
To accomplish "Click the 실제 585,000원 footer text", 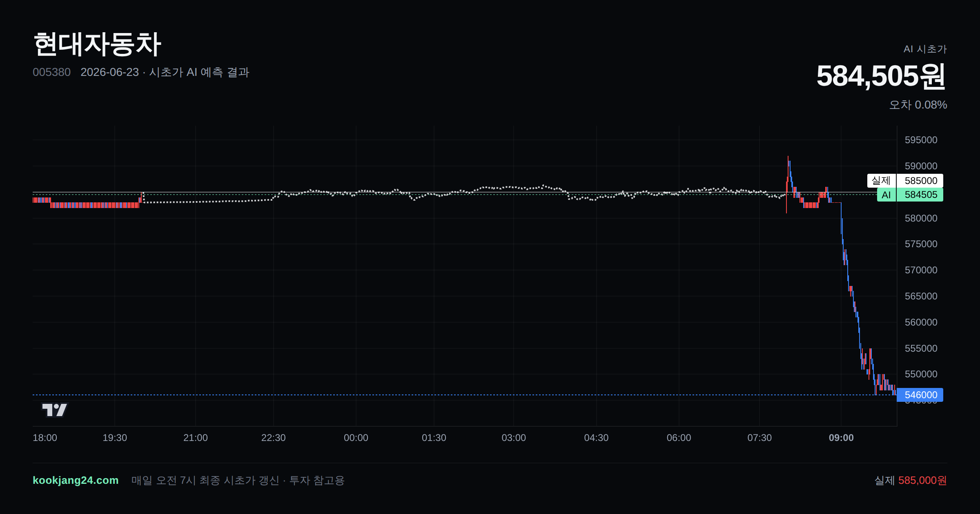I will (x=911, y=480).
